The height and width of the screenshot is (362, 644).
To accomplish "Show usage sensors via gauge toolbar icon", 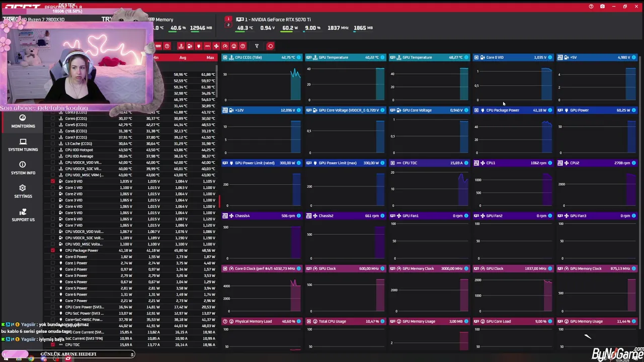I will [x=234, y=46].
